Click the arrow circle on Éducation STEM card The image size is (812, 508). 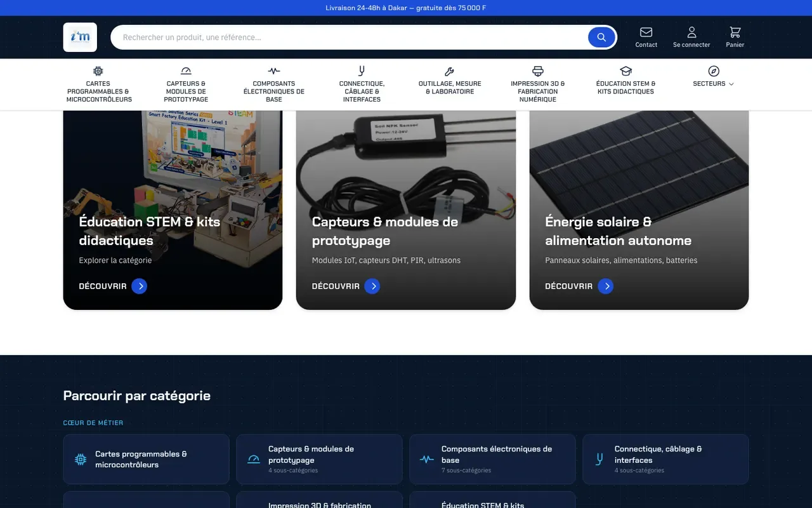coord(140,286)
